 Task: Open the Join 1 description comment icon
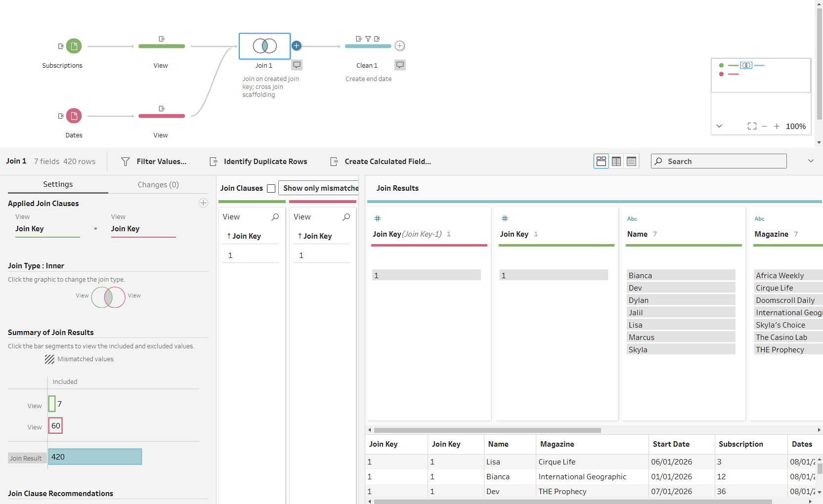point(297,65)
